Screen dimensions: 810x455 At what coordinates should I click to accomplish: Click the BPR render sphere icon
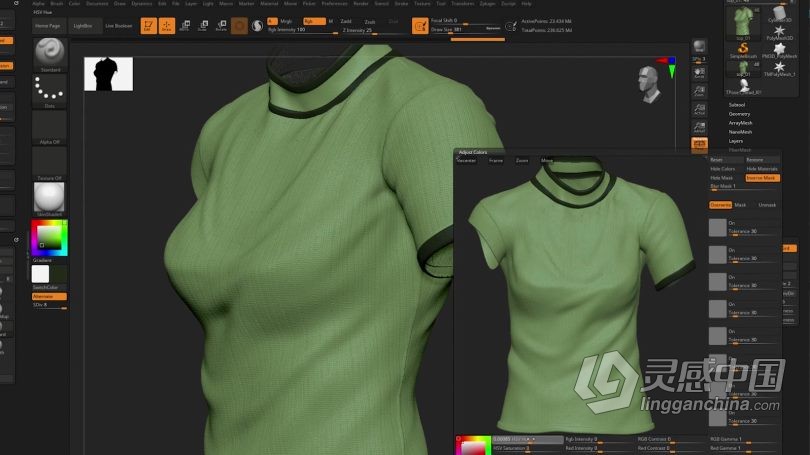point(699,46)
